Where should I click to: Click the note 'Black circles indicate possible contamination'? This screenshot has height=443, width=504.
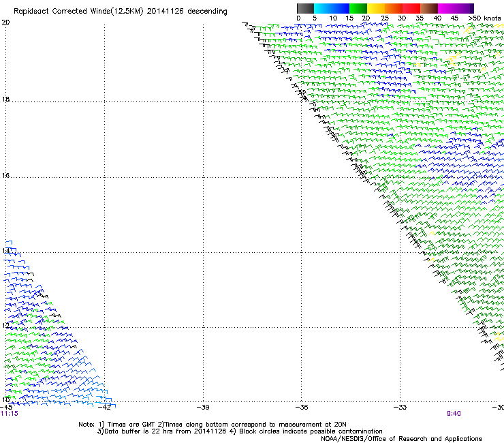(311, 431)
